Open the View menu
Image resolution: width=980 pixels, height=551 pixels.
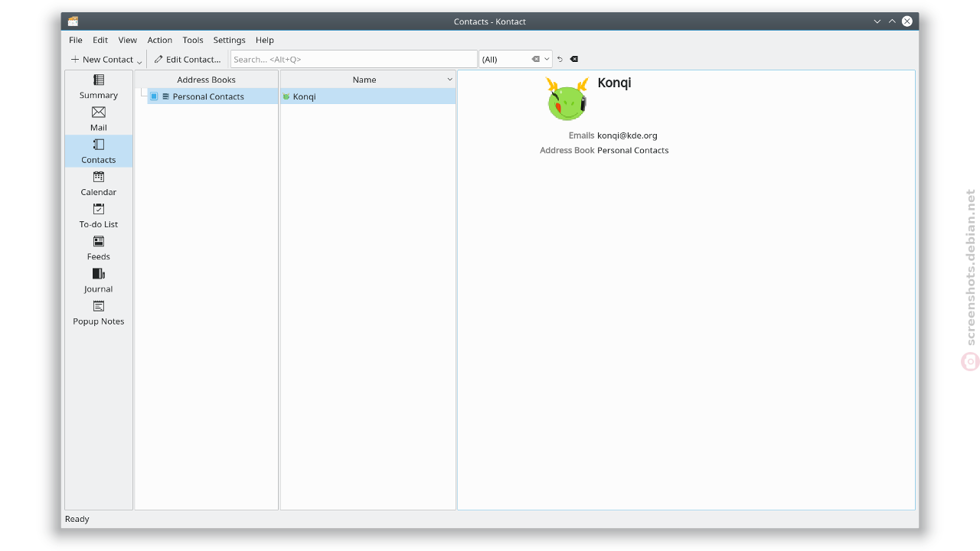(128, 40)
